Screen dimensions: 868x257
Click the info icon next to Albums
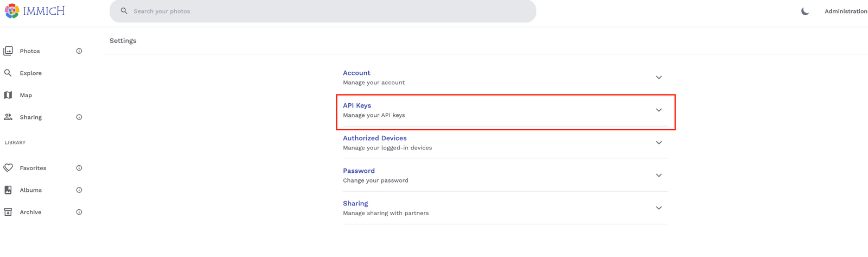pyautogui.click(x=79, y=190)
